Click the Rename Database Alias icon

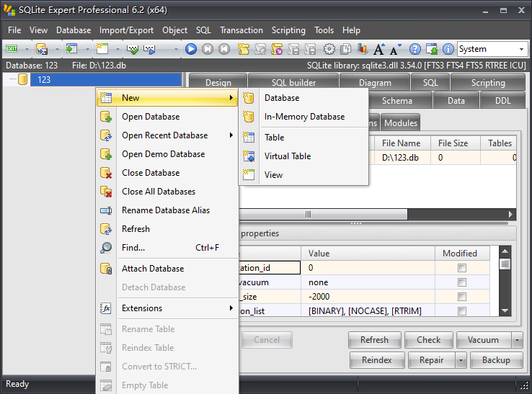pos(106,210)
